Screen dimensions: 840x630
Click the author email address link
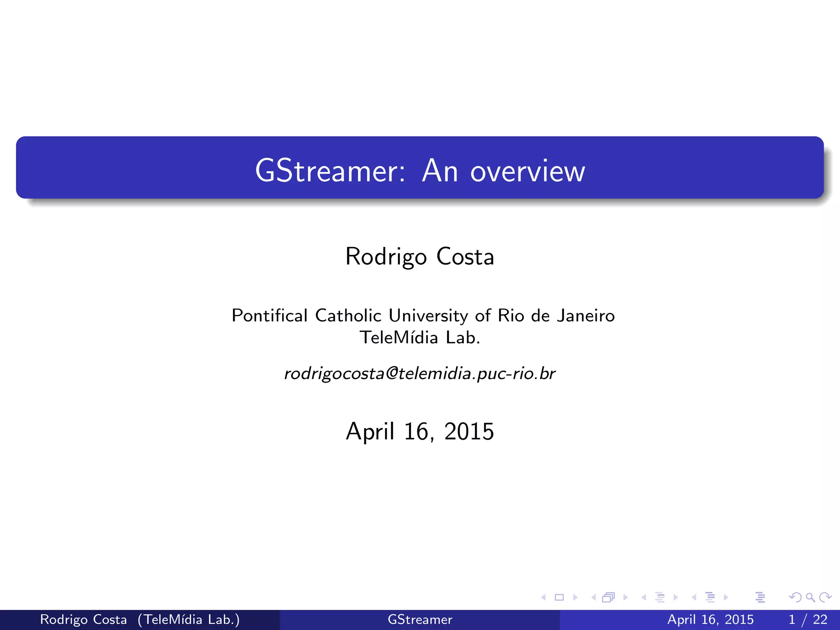coord(420,374)
